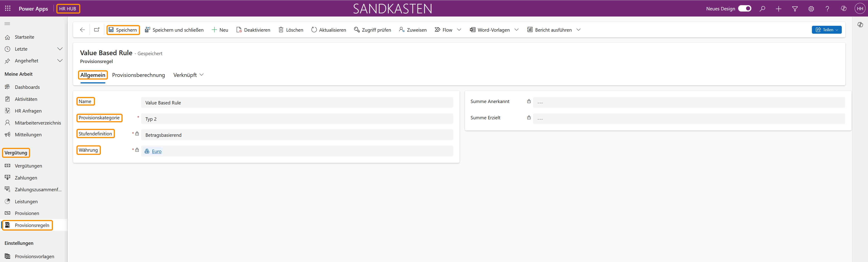Screen dimensions: 868x262
Task: Click the search magnifier icon in header
Action: tap(762, 9)
